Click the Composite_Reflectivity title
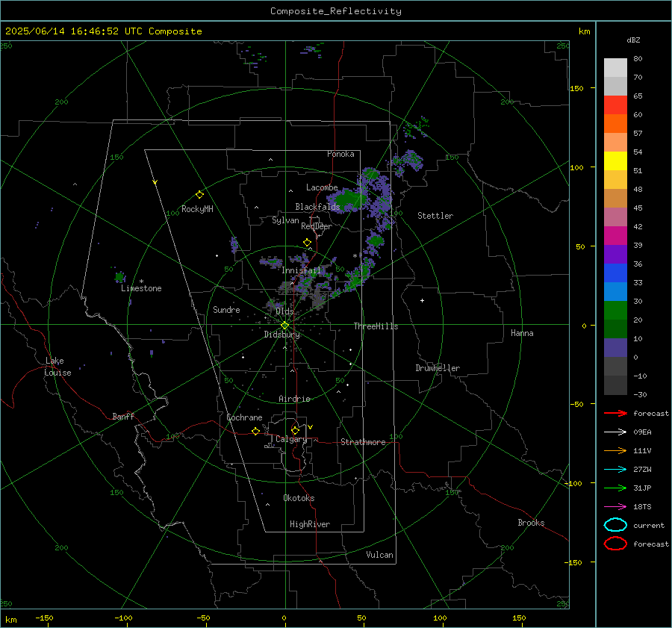 pyautogui.click(x=336, y=11)
